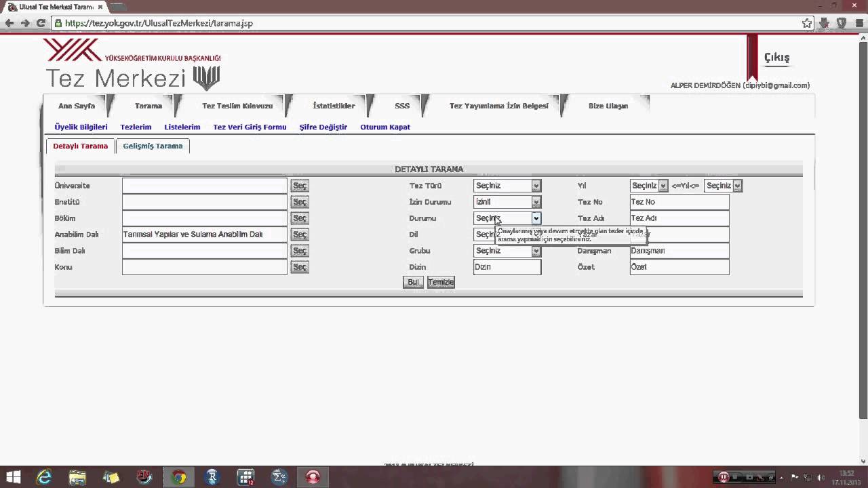Open the calculator-grid app in the taskbar
The width and height of the screenshot is (868, 488).
tap(245, 477)
